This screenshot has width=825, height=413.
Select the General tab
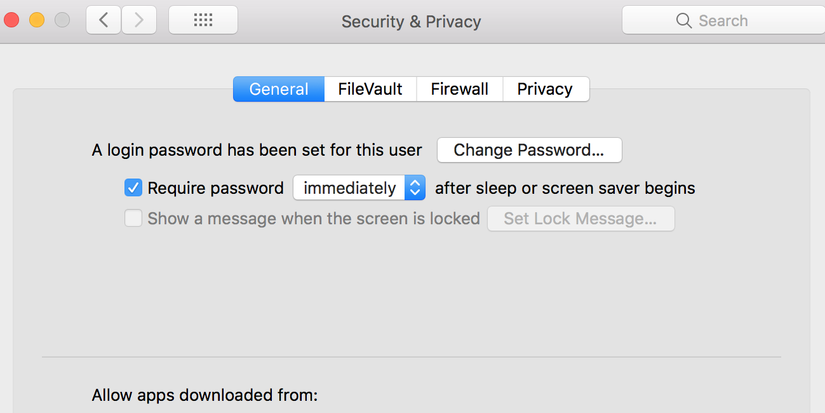click(279, 89)
